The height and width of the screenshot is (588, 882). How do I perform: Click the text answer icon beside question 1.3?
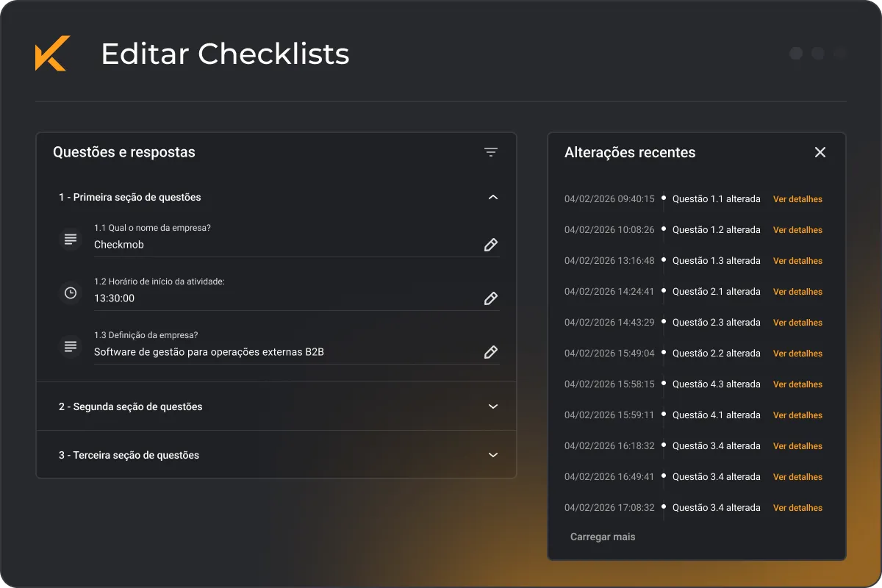[x=70, y=345]
